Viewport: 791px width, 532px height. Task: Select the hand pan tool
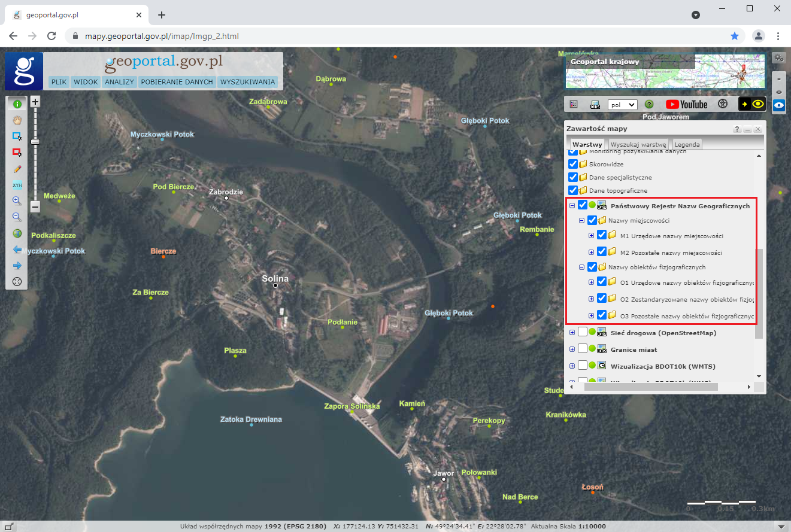click(17, 120)
